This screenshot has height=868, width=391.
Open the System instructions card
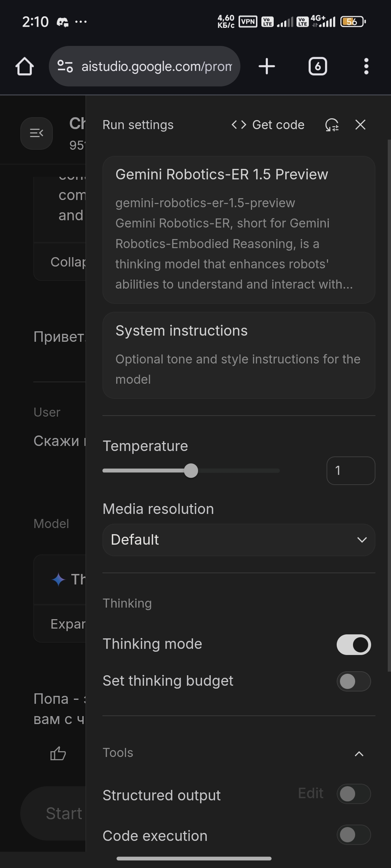coord(239,355)
